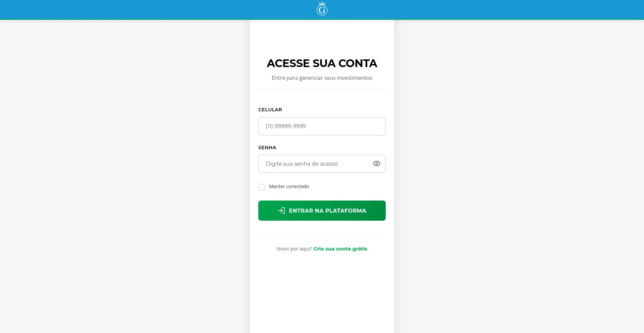Screen dimensions: 644x333
Task: Click the Acesse Sua Conta heading
Action: pos(322,63)
